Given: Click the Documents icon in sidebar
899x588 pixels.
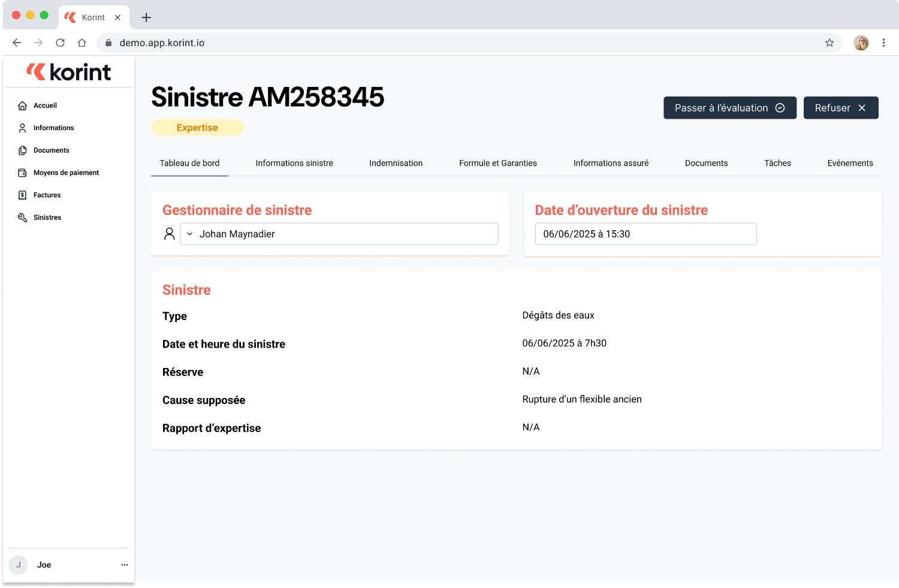Looking at the screenshot, I should [x=22, y=150].
